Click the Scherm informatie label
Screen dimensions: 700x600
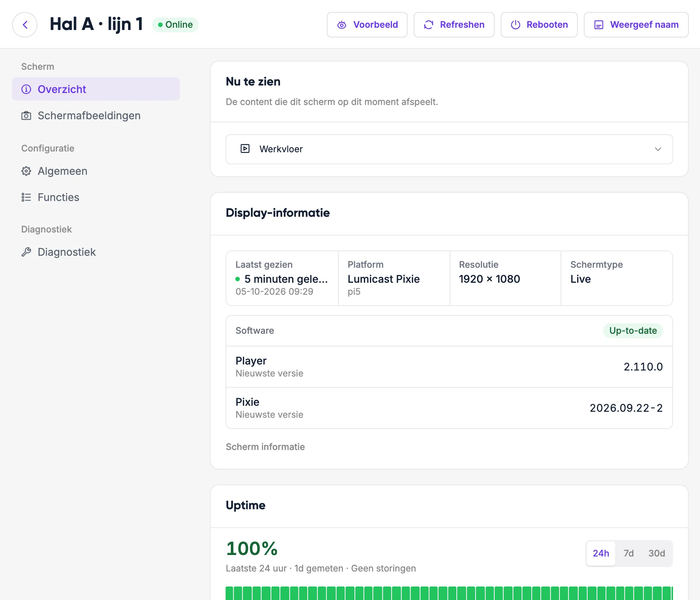[x=265, y=447]
